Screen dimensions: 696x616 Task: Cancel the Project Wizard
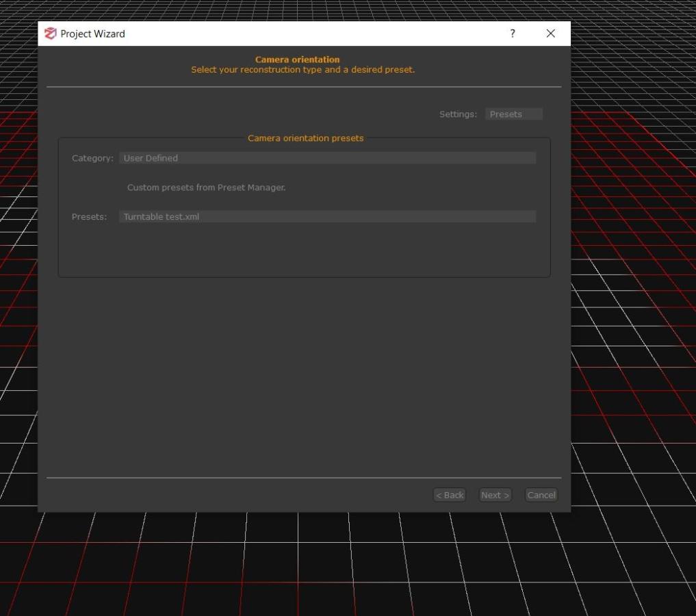[x=541, y=495]
